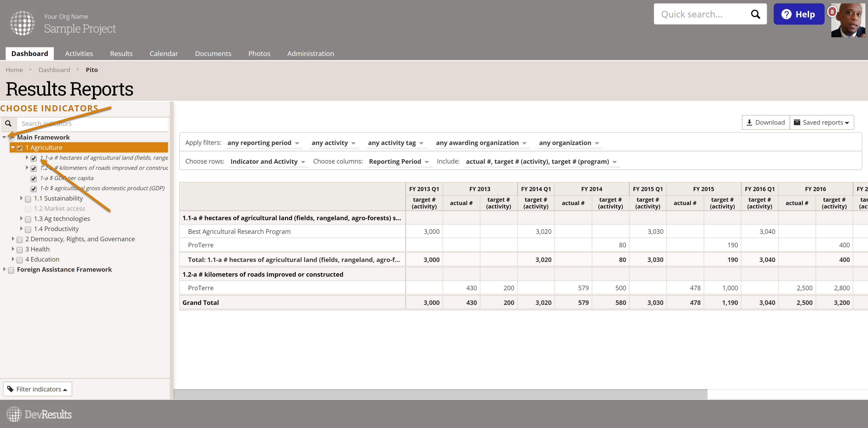
Task: Check the 3 Health checkbox
Action: pyautogui.click(x=20, y=250)
